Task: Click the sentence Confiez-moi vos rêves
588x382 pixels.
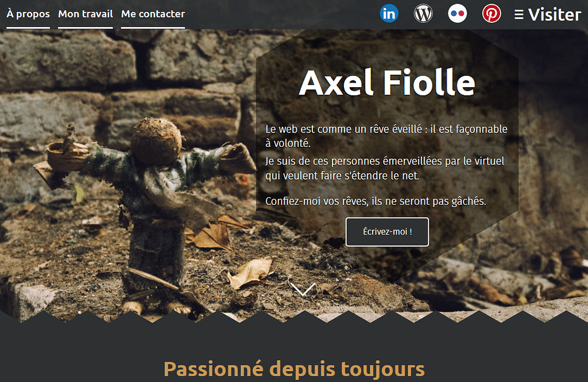Action: (376, 201)
